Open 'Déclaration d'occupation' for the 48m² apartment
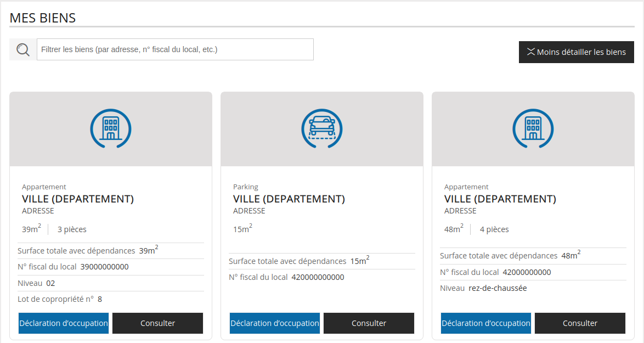 486,323
